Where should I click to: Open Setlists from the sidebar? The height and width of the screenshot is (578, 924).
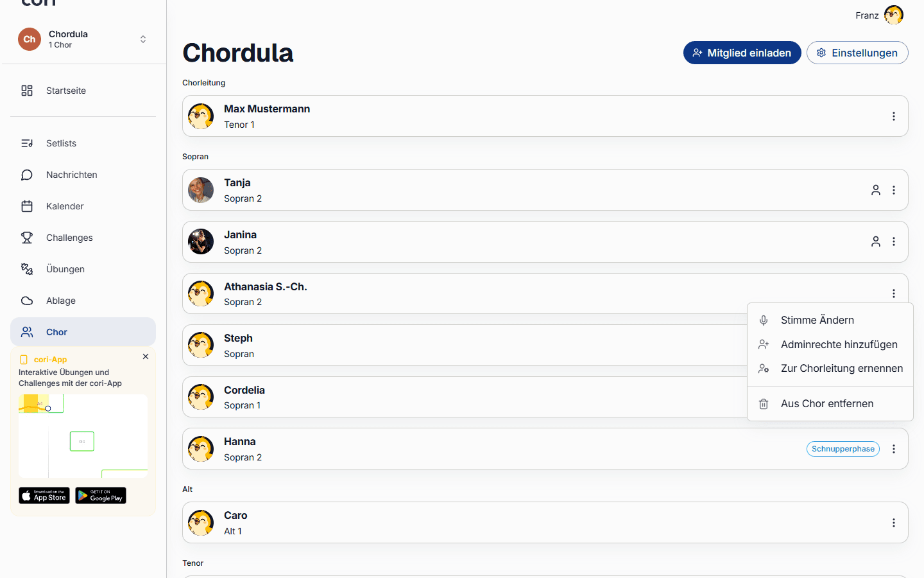[x=83, y=143]
